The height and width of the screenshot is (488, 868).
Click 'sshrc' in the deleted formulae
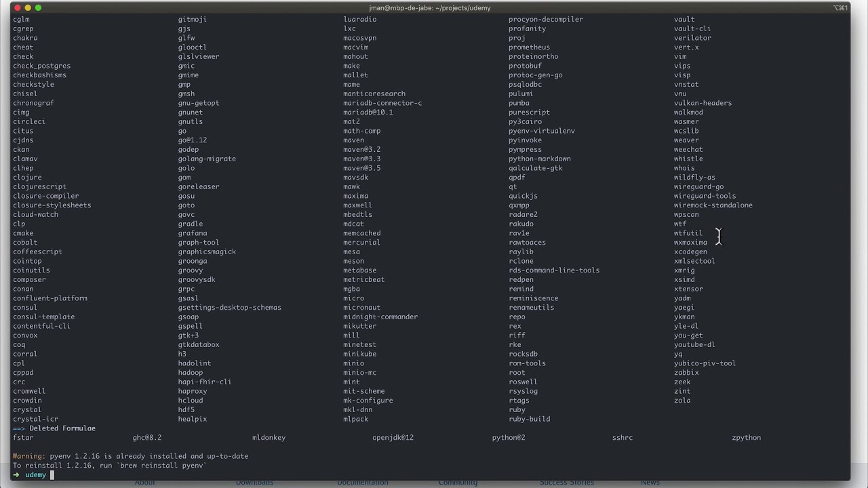tap(623, 438)
